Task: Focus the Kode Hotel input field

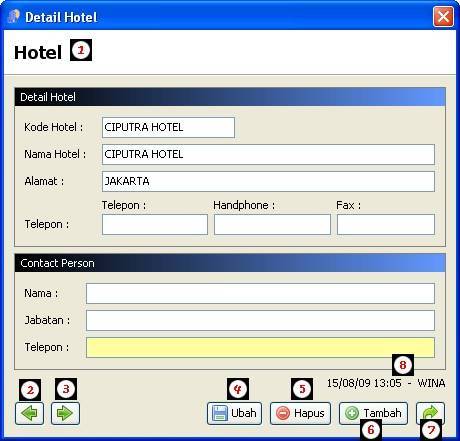Action: [168, 127]
